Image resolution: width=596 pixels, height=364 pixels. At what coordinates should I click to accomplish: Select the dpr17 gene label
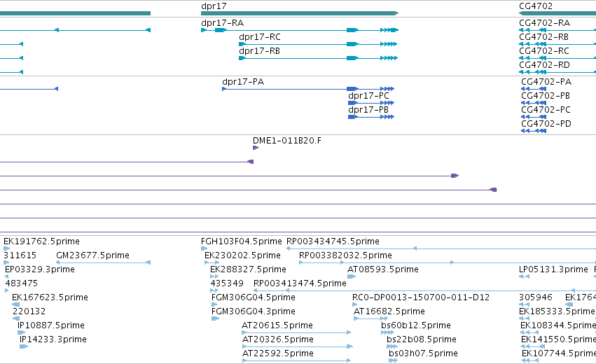pos(214,6)
